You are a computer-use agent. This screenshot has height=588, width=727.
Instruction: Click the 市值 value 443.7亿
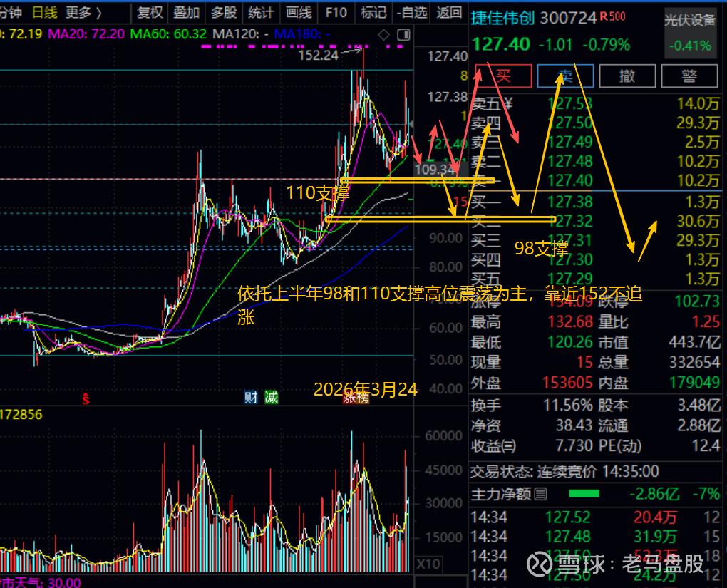pos(694,342)
